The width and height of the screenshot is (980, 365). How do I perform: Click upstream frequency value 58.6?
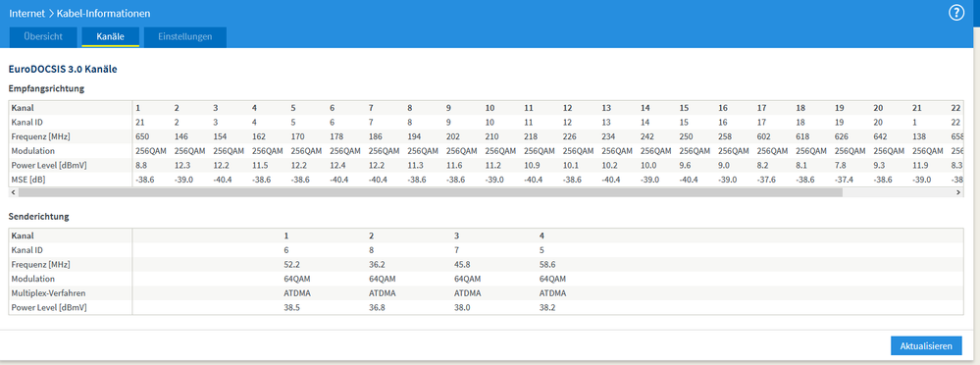(546, 264)
